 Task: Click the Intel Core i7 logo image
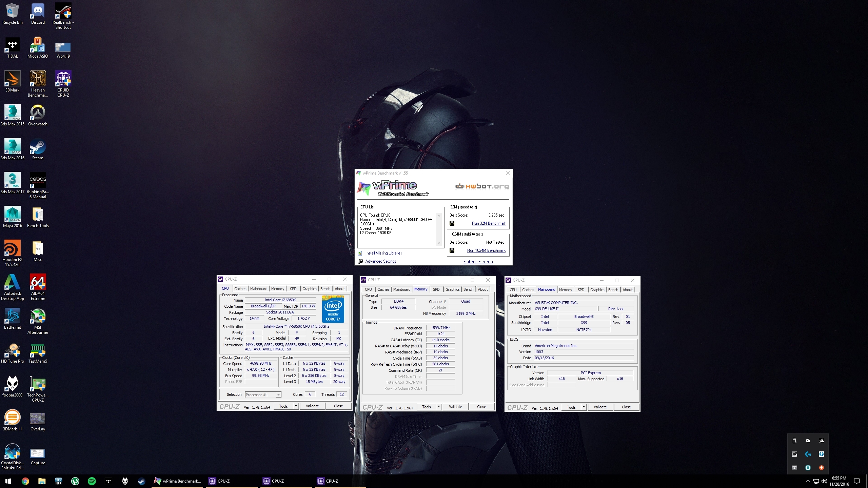(333, 309)
